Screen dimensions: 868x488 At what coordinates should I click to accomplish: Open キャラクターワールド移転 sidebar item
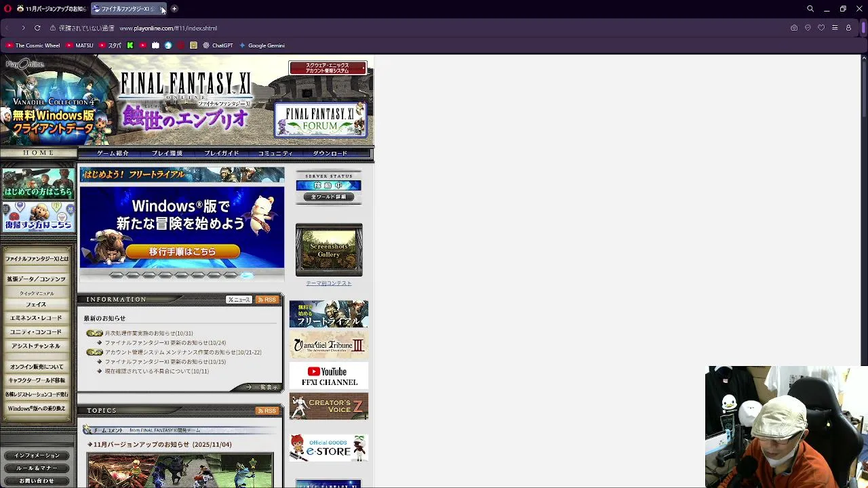point(37,380)
